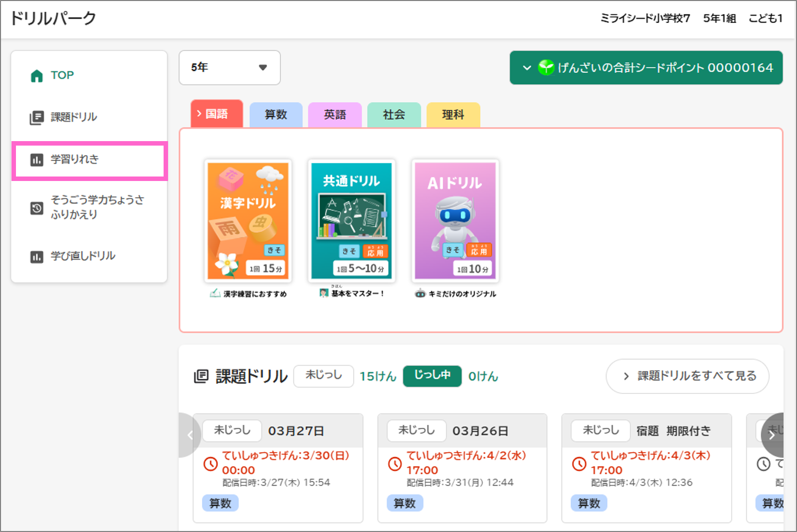Screen dimensions: 797x532
Task: Click 課題ドリルをすべて見る button
Action: pos(687,376)
